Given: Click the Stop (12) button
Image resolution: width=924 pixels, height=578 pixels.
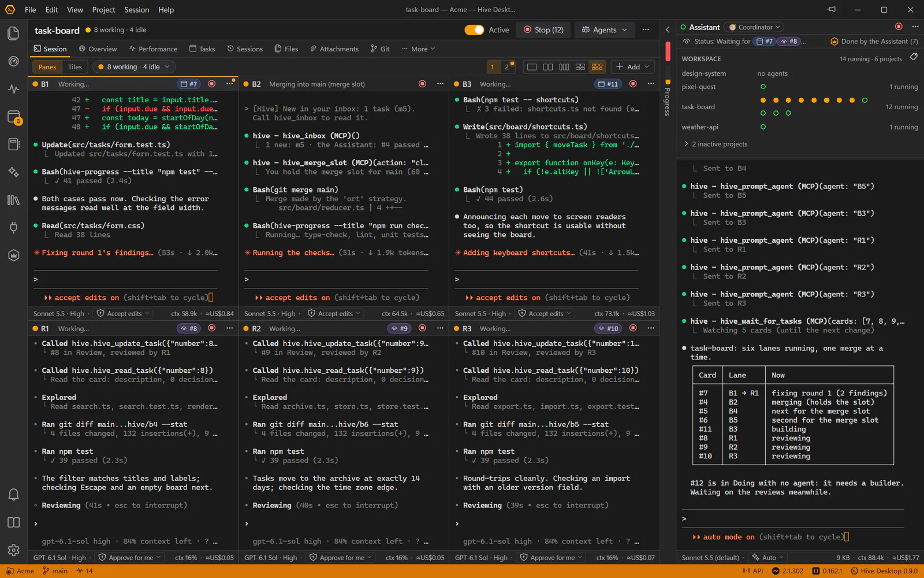Looking at the screenshot, I should click(x=543, y=30).
